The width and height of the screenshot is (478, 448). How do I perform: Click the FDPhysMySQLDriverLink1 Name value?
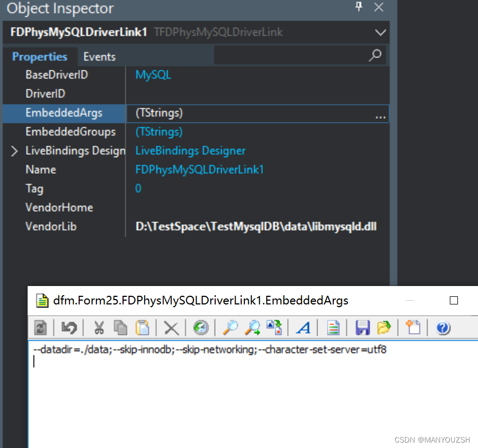click(x=199, y=170)
